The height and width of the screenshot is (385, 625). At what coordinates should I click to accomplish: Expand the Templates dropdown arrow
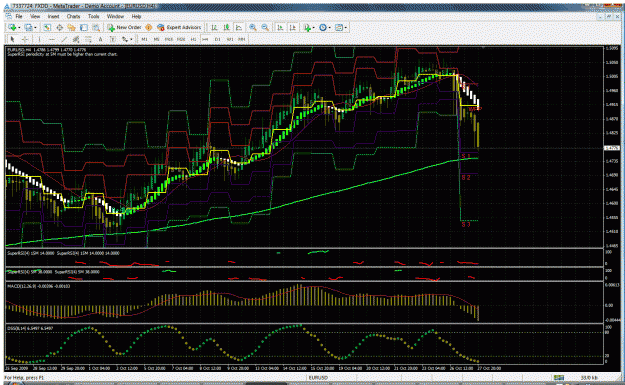point(346,28)
